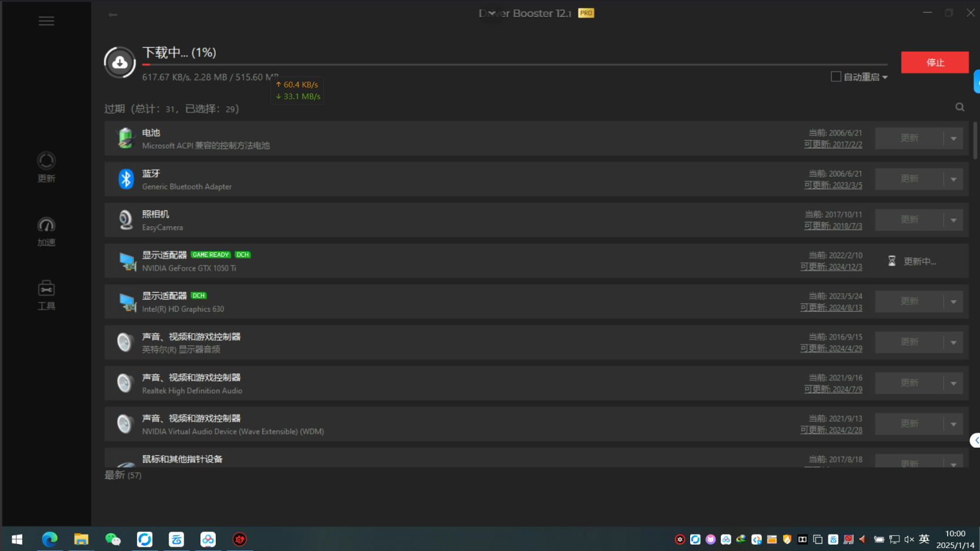Click 更新 button for Realtek High Definition Audio
Image resolution: width=980 pixels, height=551 pixels.
point(909,383)
